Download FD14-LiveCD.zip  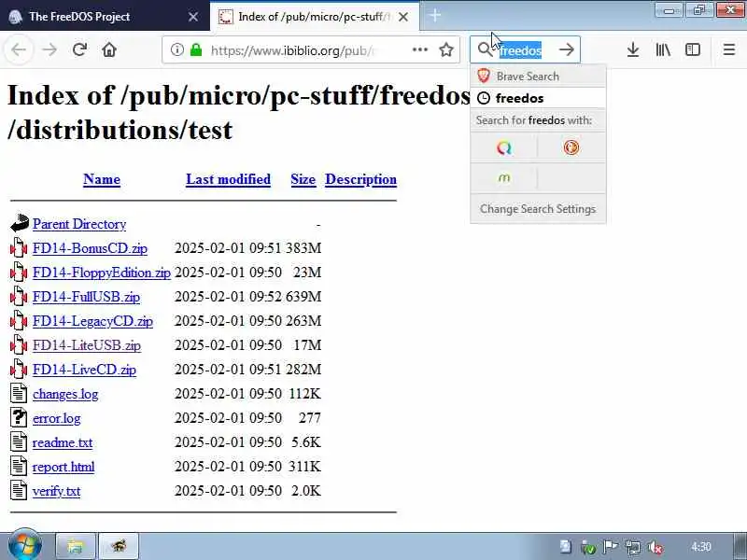coord(84,370)
